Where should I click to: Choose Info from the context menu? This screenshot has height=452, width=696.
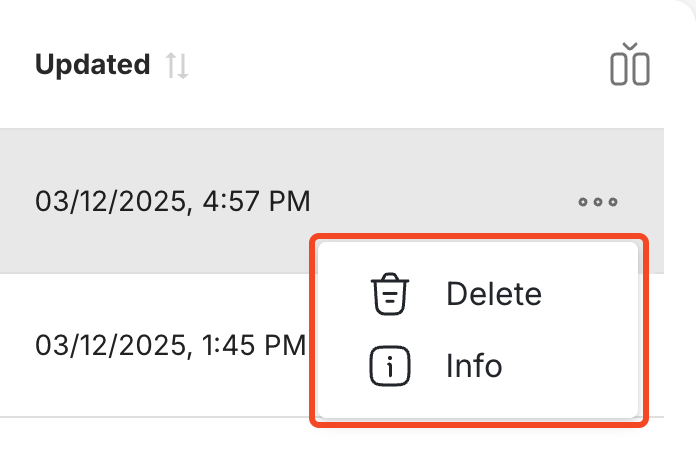pos(476,367)
